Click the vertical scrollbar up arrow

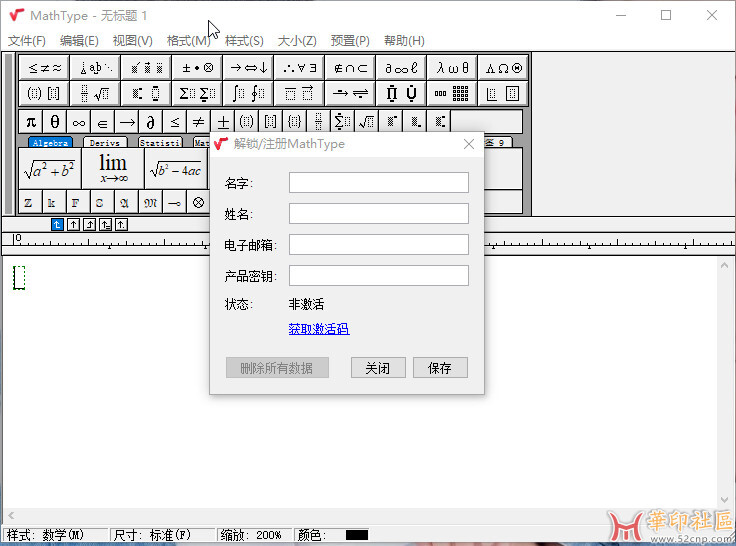[x=724, y=266]
